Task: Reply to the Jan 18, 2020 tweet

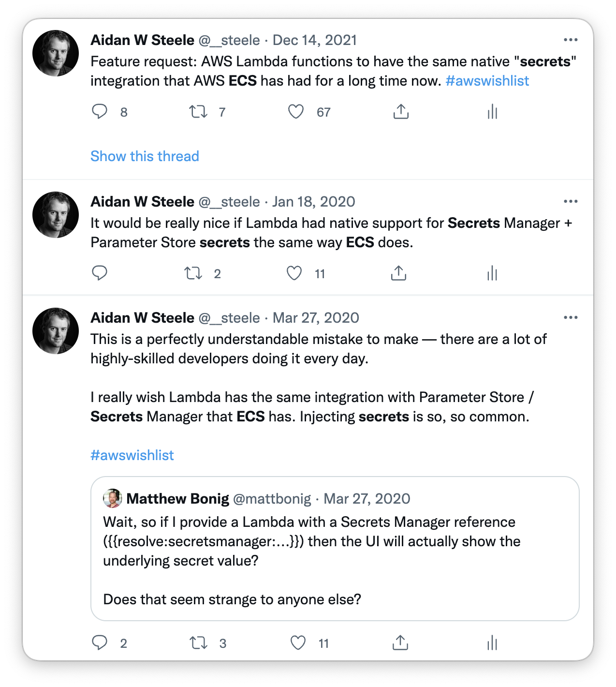Action: (x=100, y=273)
